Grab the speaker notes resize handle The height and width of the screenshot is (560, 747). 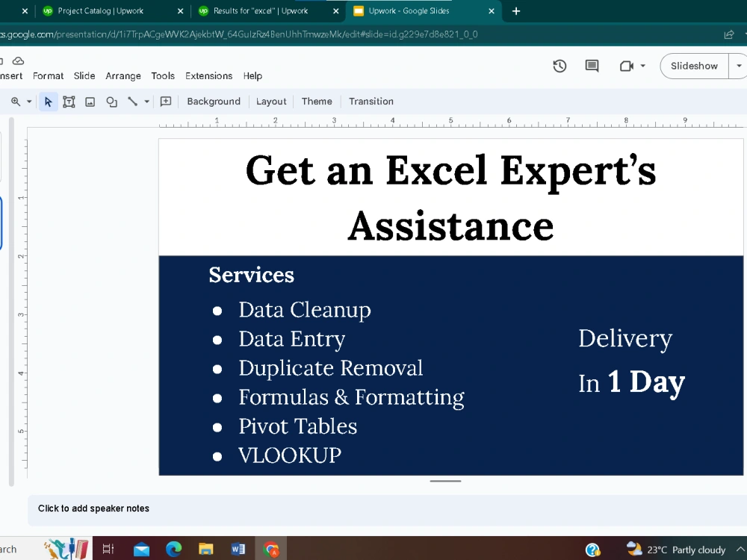(x=445, y=481)
